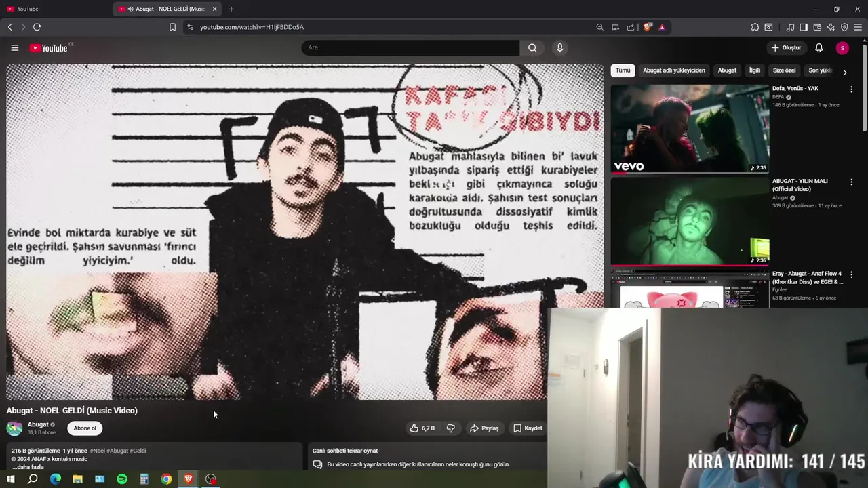Open YouTube notifications bell

pos(818,47)
